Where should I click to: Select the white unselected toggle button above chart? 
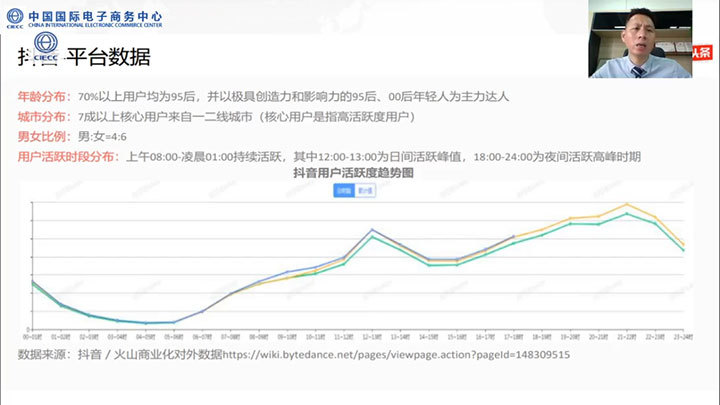click(366, 190)
